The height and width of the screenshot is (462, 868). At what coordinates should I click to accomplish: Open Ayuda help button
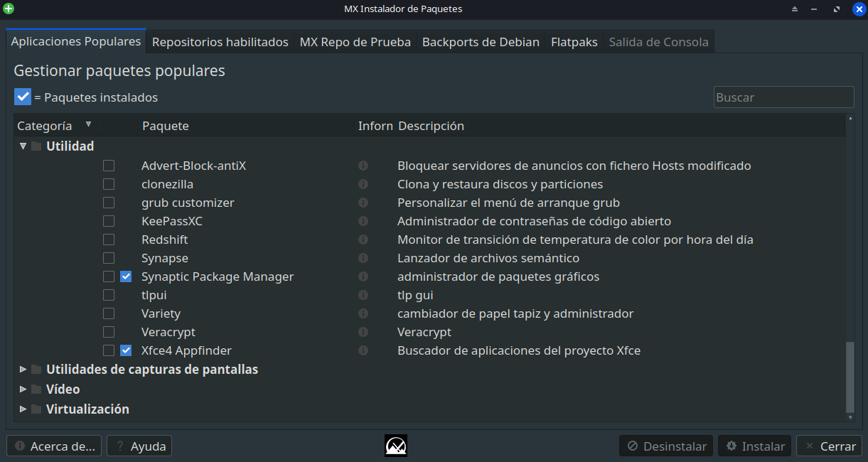tap(139, 446)
